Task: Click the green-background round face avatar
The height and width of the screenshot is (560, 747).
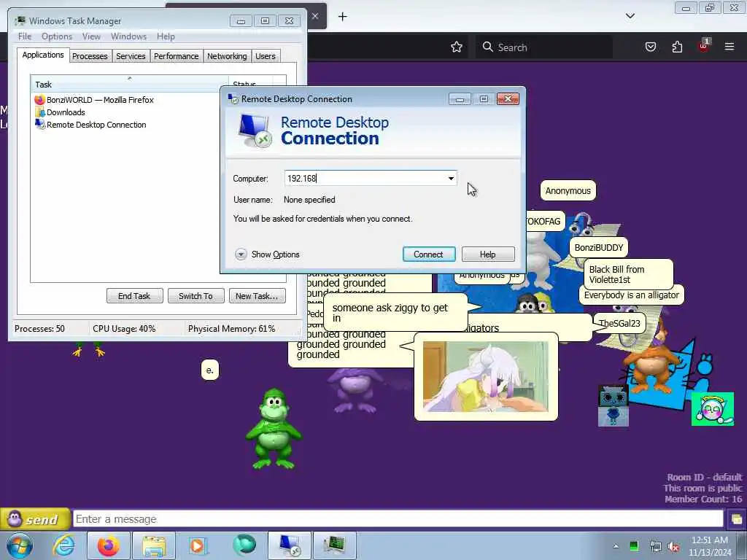Action: 713,409
